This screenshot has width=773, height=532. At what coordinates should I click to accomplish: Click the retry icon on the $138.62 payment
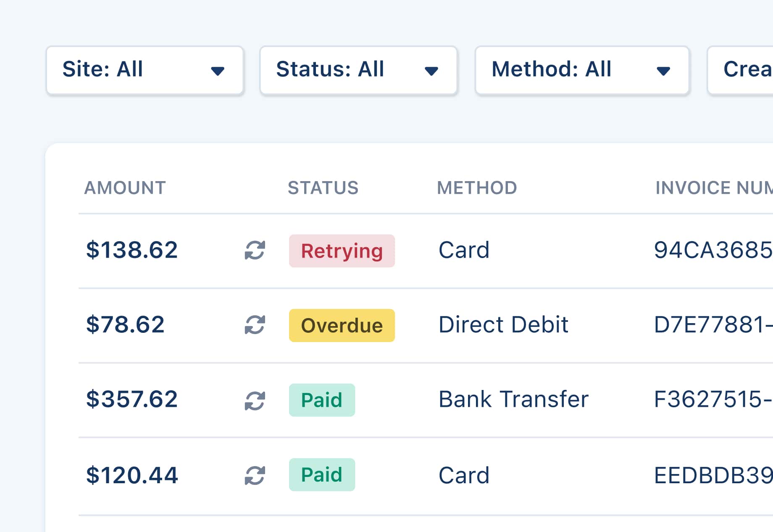pyautogui.click(x=255, y=251)
